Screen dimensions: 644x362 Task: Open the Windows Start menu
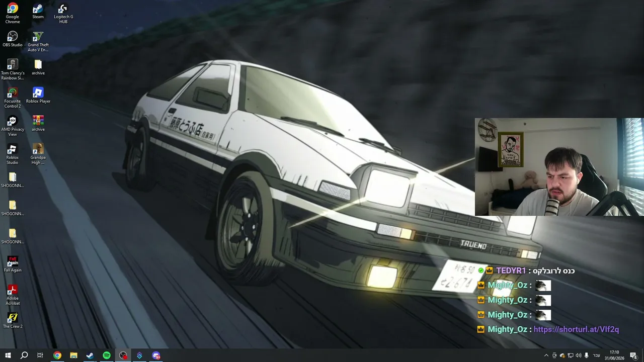tap(8, 355)
